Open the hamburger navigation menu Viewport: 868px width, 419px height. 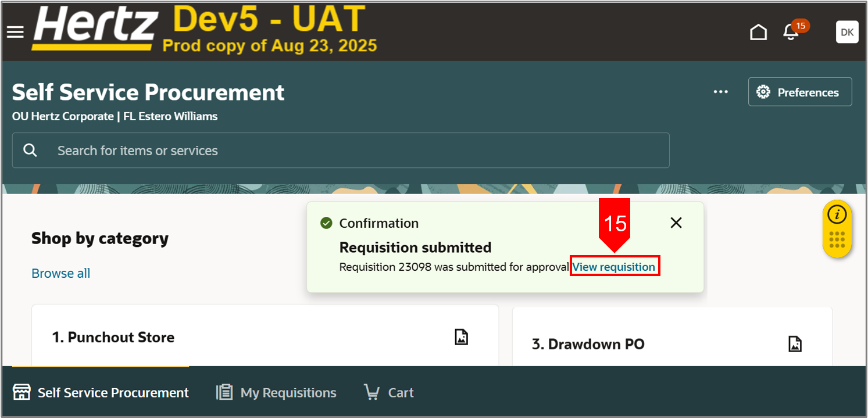(x=15, y=32)
